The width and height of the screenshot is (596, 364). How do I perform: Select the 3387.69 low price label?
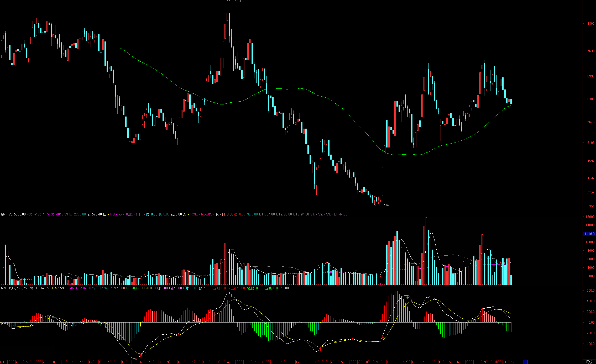click(383, 205)
